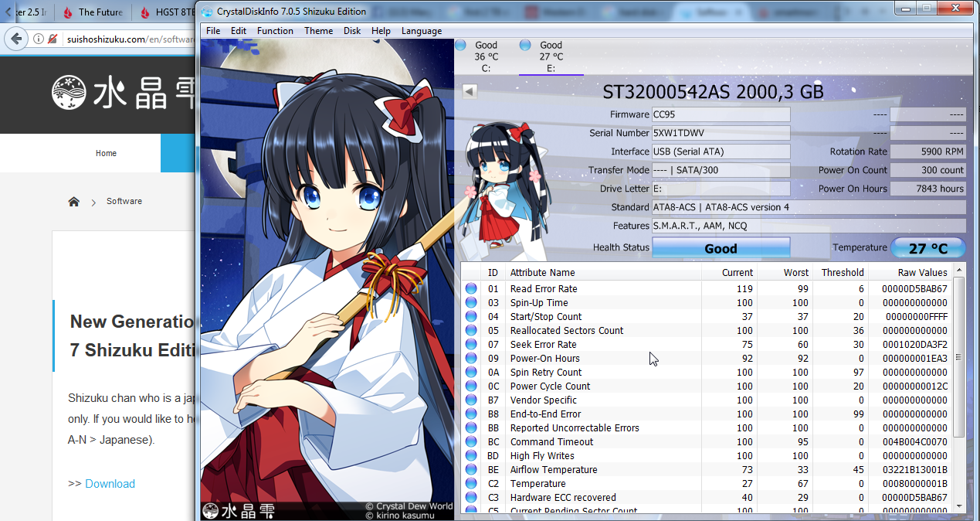
Task: Select the E: drive status orb
Action: pos(525,45)
